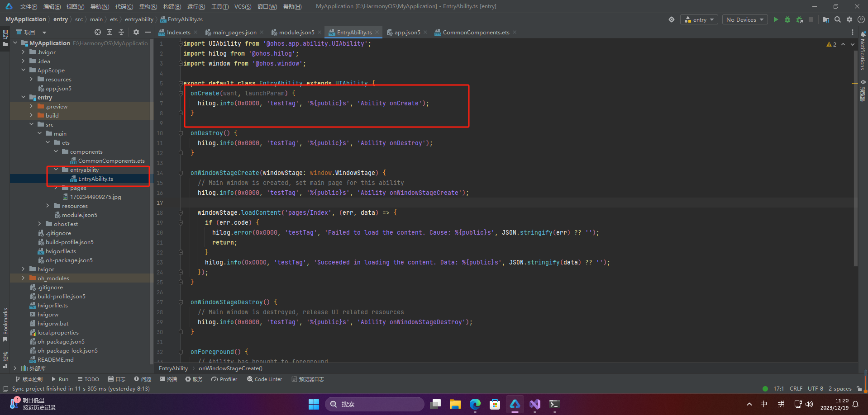Open the 日志 log tool window
The width and height of the screenshot is (868, 415).
click(117, 379)
